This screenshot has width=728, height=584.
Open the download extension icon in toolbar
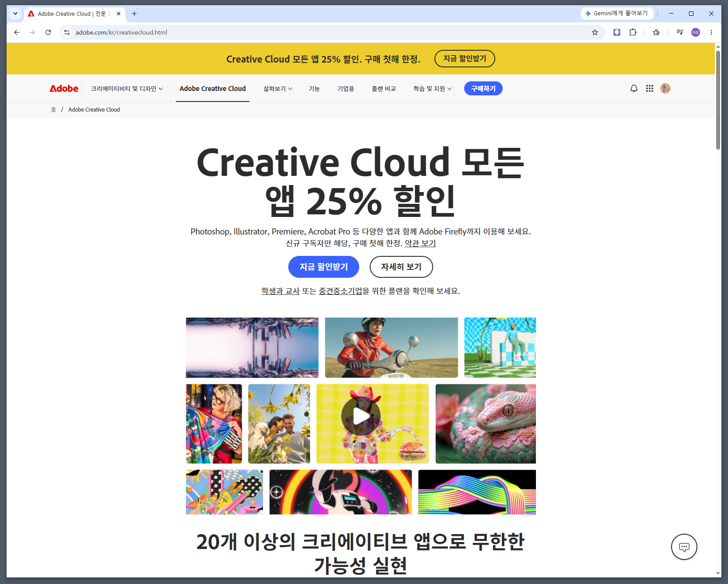[x=617, y=32]
